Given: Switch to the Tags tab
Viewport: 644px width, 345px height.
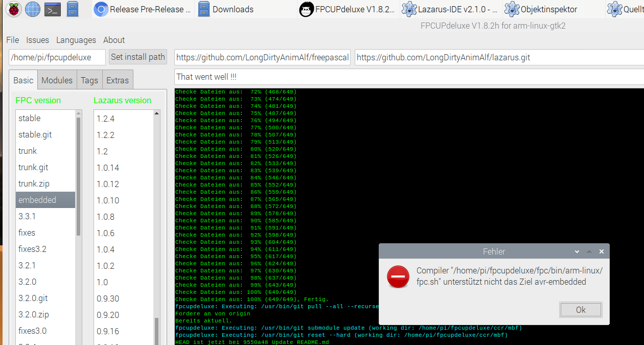Looking at the screenshot, I should 89,80.
